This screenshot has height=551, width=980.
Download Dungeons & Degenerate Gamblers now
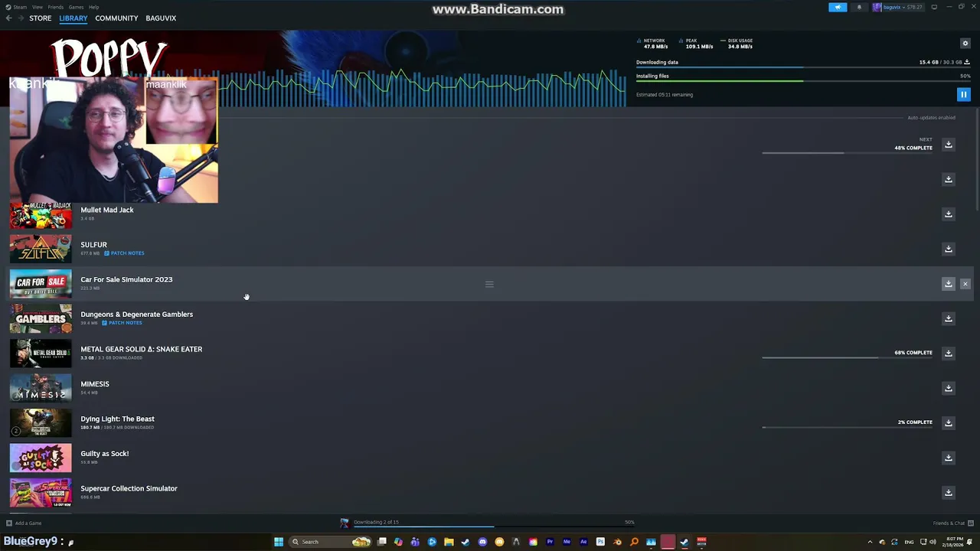point(948,318)
